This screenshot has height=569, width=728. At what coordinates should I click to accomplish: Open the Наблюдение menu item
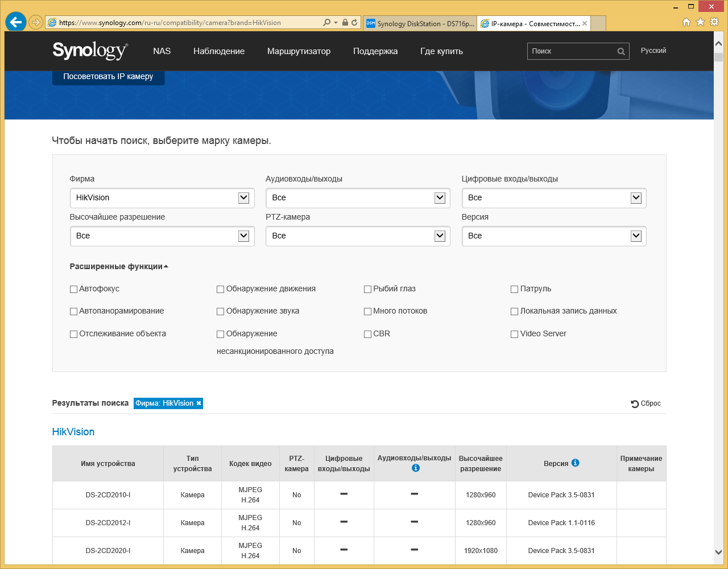[x=219, y=51]
